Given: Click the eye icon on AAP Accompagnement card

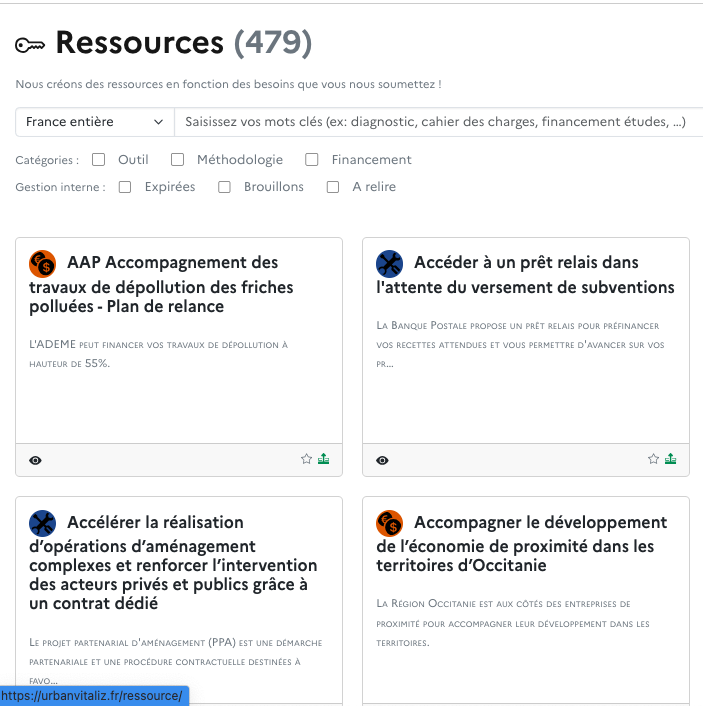Looking at the screenshot, I should (36, 460).
